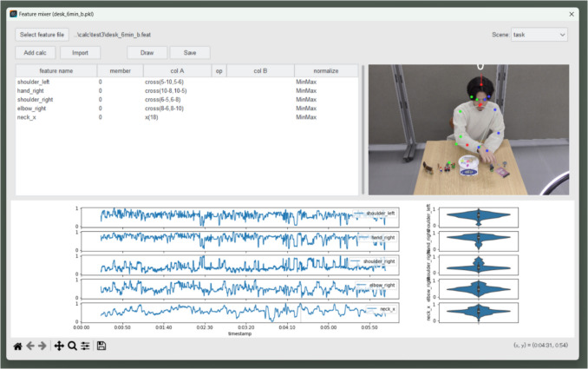Click the Feature mixer app icon in title bar

13,14
